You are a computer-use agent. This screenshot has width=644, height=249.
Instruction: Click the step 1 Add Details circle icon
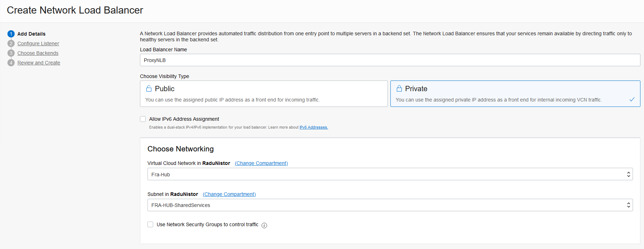(x=11, y=34)
